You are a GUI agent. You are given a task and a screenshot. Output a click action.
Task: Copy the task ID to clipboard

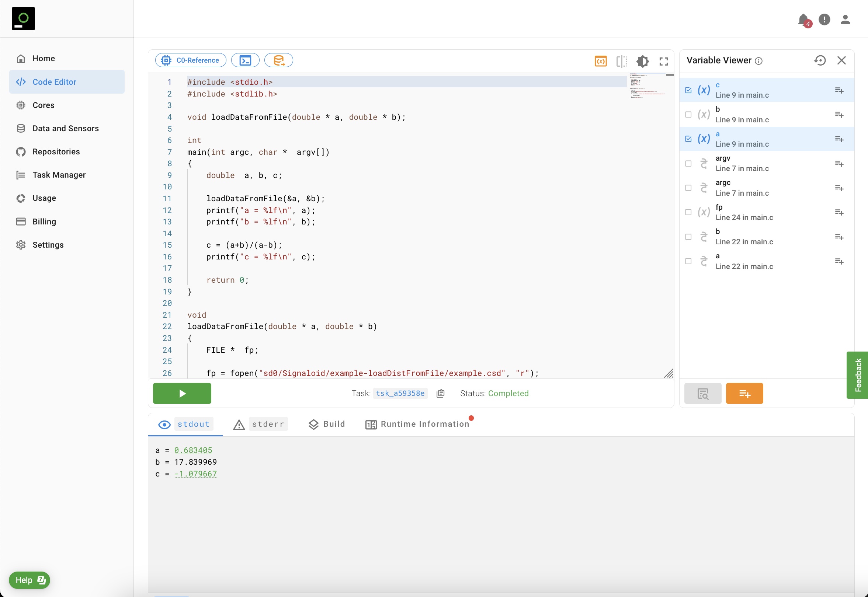click(441, 393)
